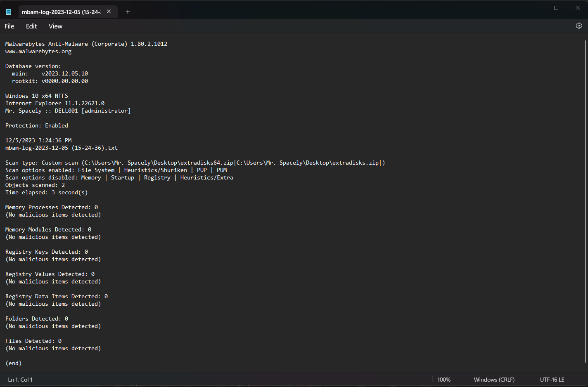This screenshot has width=588, height=387.
Task: Click the Ln 1, Col 1 status indicator
Action: point(20,380)
